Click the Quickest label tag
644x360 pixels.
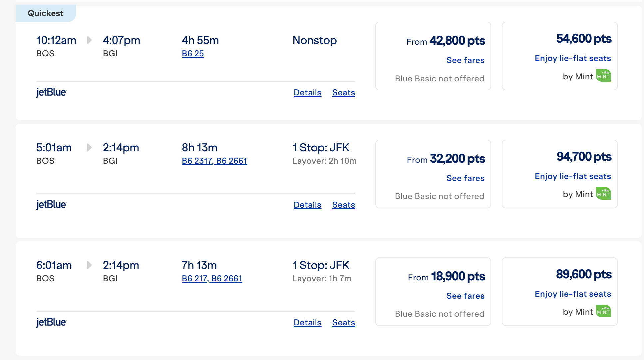pyautogui.click(x=46, y=13)
